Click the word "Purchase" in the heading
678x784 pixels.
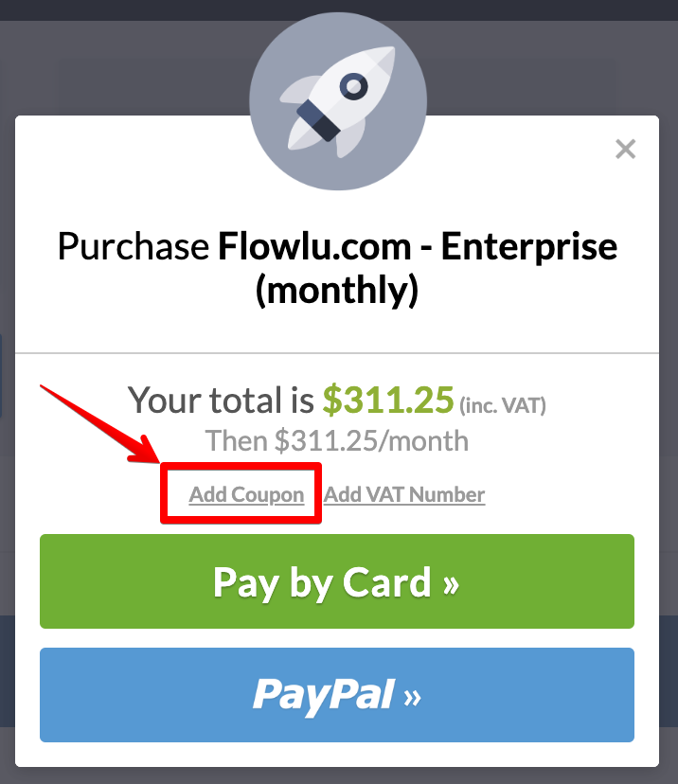(133, 246)
